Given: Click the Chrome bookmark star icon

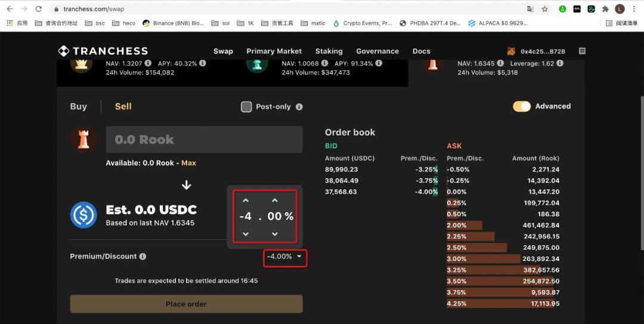Looking at the screenshot, I should pos(544,9).
